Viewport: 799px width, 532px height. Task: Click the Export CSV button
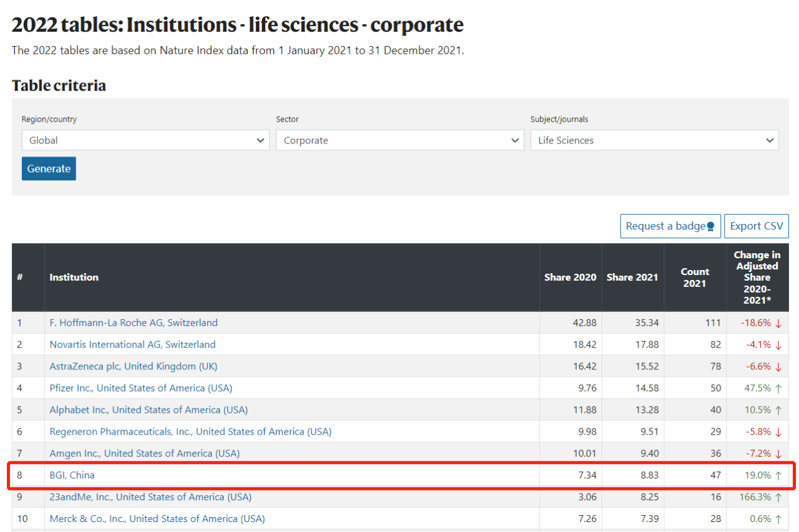click(757, 226)
